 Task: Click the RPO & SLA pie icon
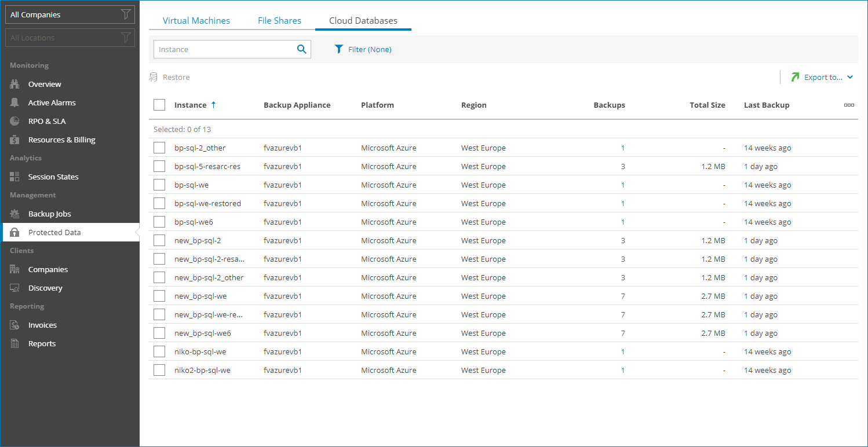[x=15, y=121]
